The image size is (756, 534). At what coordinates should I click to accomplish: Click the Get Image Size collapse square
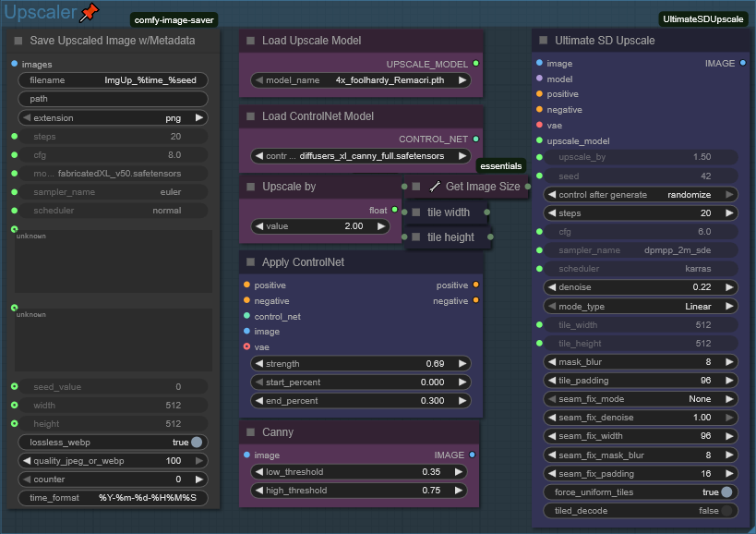416,187
